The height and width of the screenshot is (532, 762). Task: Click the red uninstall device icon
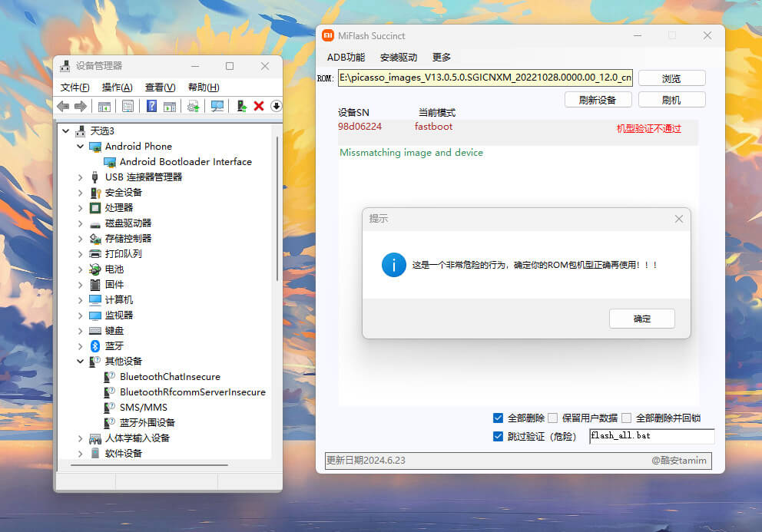[x=258, y=105]
